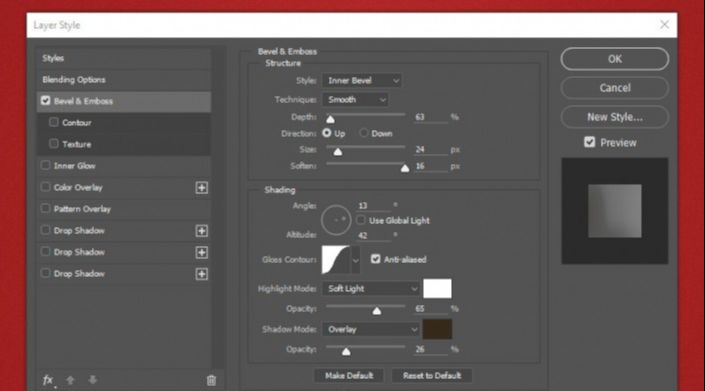Click the New Style... button
Screen dimensions: 705x391
[615, 117]
